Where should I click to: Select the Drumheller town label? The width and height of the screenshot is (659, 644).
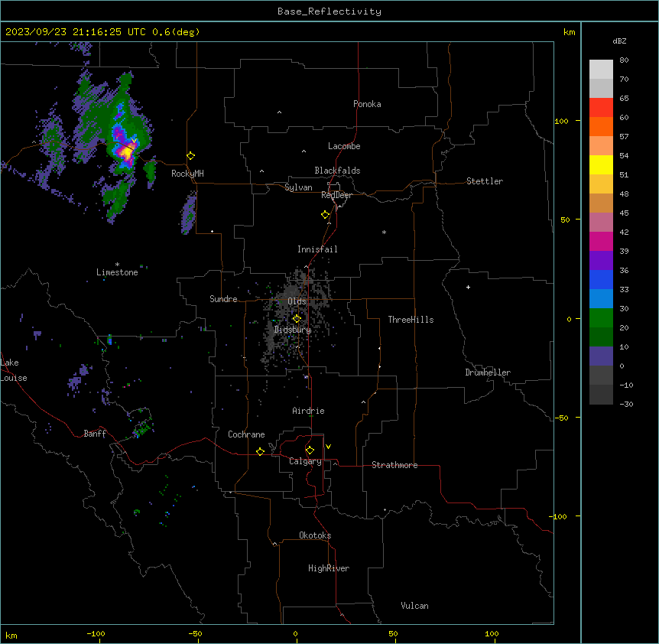point(488,372)
